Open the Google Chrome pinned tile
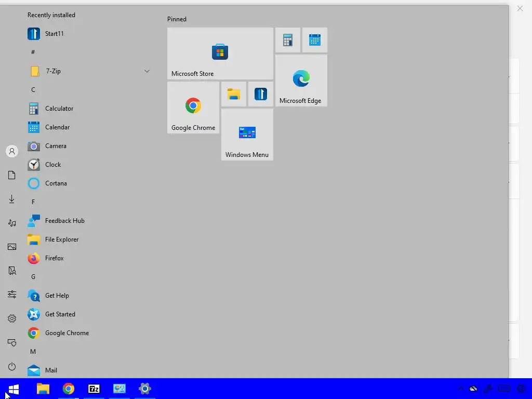 pyautogui.click(x=193, y=108)
